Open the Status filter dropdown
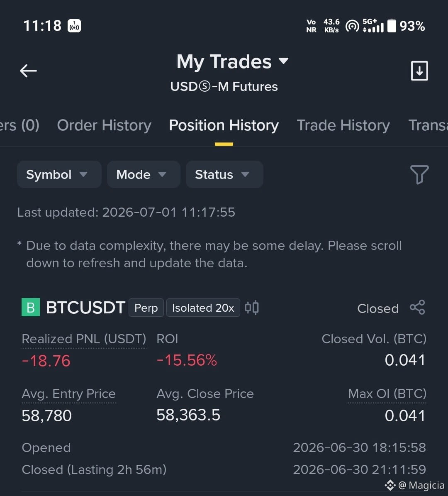This screenshot has width=448, height=496. [224, 174]
